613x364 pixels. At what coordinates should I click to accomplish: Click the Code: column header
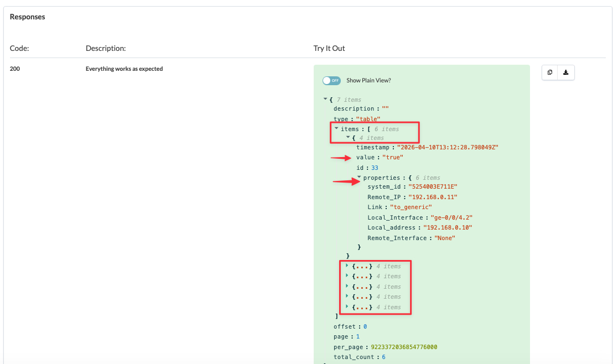19,48
